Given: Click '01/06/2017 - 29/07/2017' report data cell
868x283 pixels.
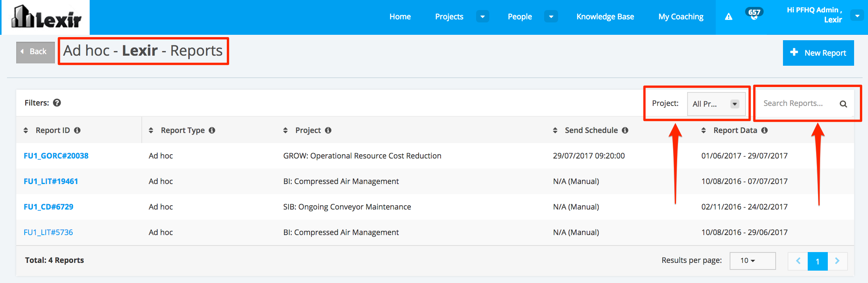Looking at the screenshot, I should point(744,156).
